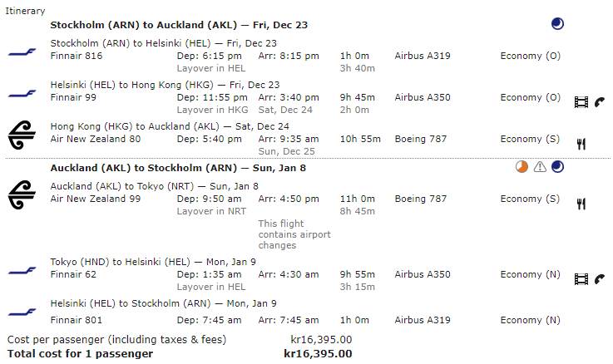Click the Stockholm to Auckland trip header
Viewport: 613px width, 364px height.
coord(179,25)
